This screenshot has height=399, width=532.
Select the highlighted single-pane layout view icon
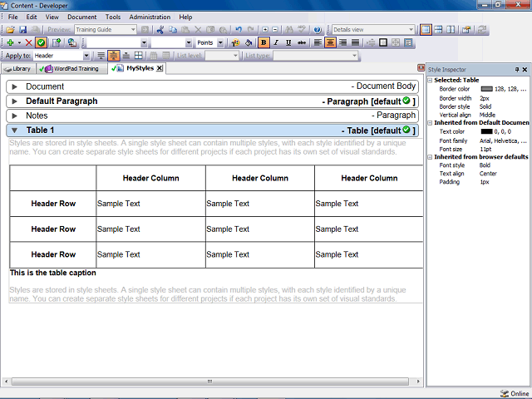(426, 30)
